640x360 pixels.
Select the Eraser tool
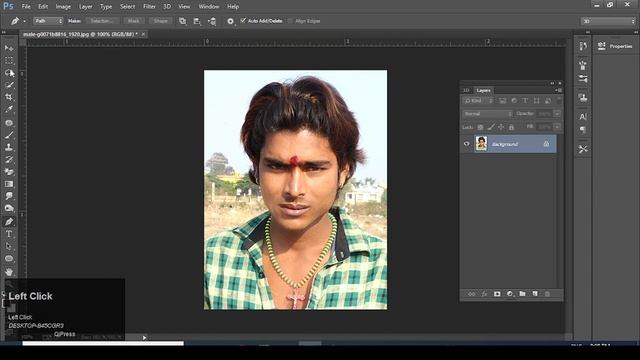[x=9, y=171]
